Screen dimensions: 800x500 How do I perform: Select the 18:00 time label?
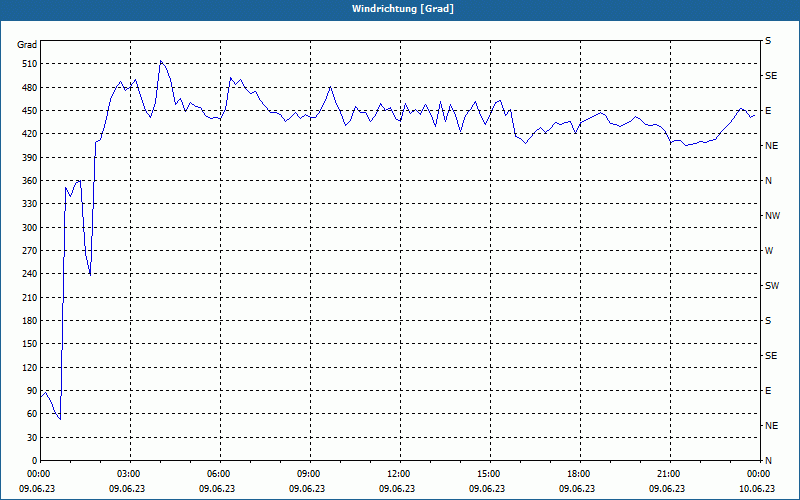[578, 474]
